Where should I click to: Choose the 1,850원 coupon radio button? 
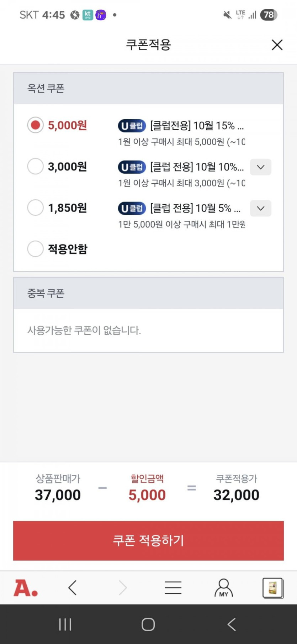coord(36,208)
